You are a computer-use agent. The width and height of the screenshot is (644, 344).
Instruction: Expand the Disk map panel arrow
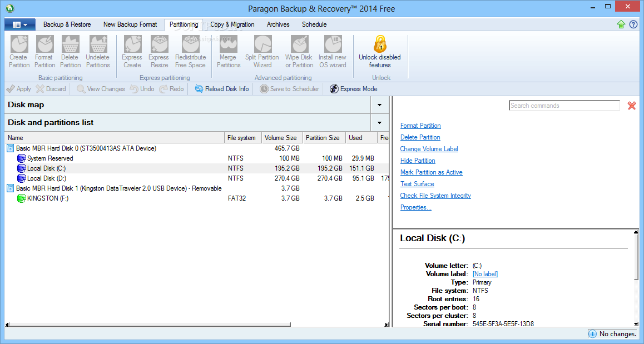coord(379,105)
